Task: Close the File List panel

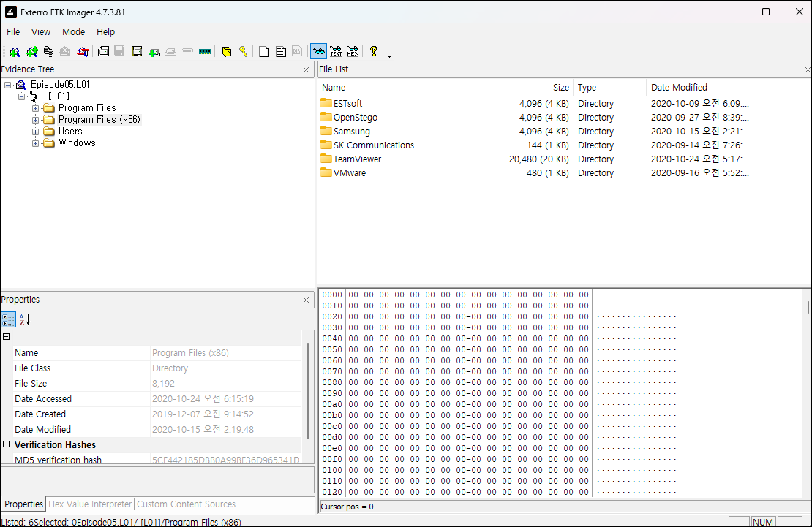Action: tap(808, 70)
